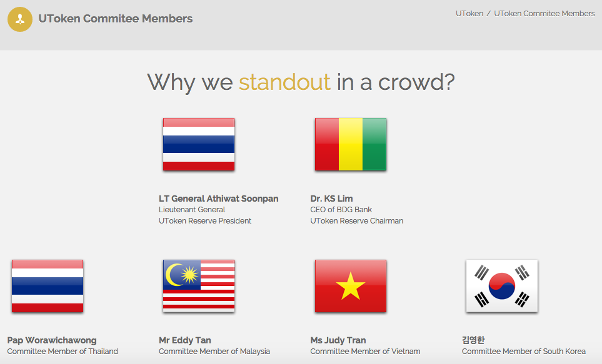The image size is (602, 364).
Task: Click the UToken Commitee Members page title
Action: tap(116, 19)
